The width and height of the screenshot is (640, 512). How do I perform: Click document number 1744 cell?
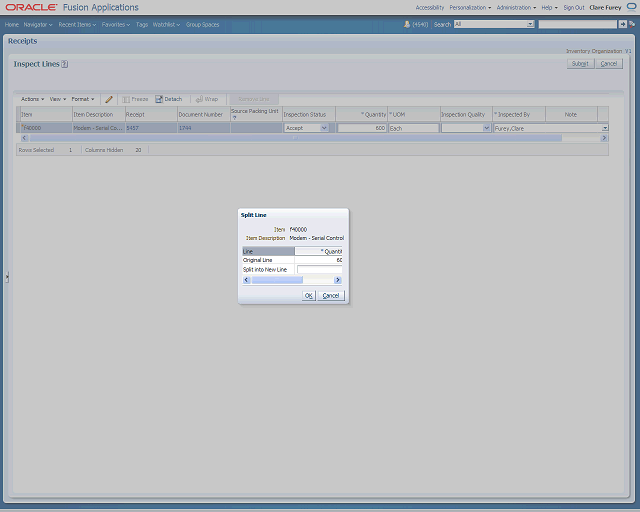[x=204, y=128]
